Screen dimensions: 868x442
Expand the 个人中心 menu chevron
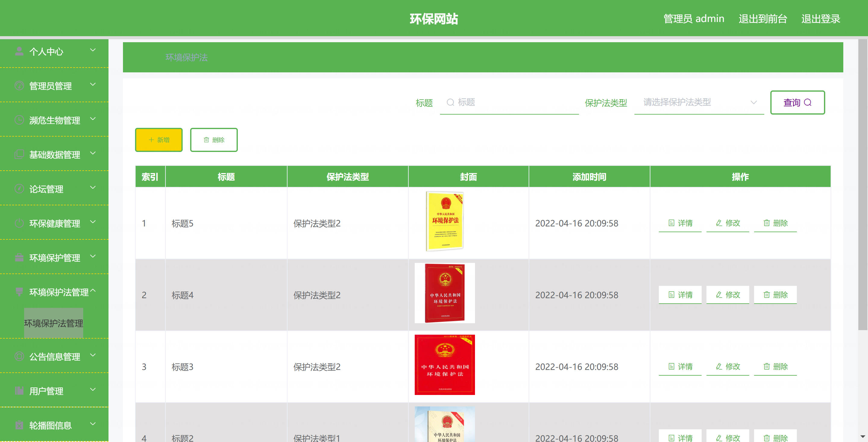(x=93, y=50)
